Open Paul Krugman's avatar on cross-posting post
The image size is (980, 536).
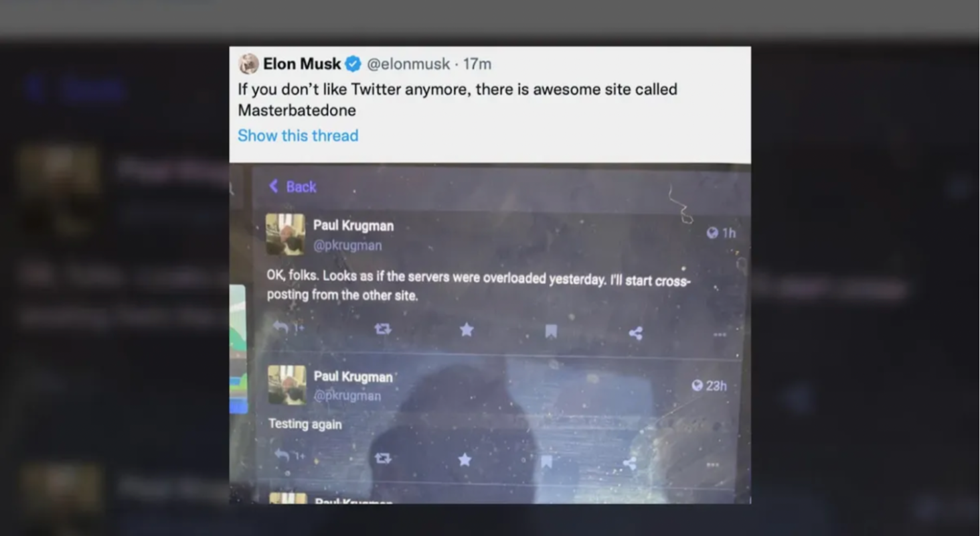tap(285, 234)
